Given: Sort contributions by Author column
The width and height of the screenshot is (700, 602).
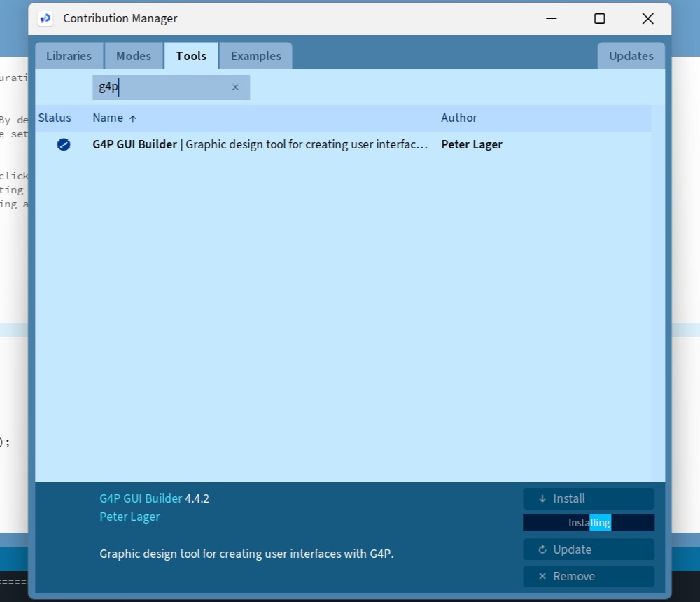Looking at the screenshot, I should click(x=459, y=118).
